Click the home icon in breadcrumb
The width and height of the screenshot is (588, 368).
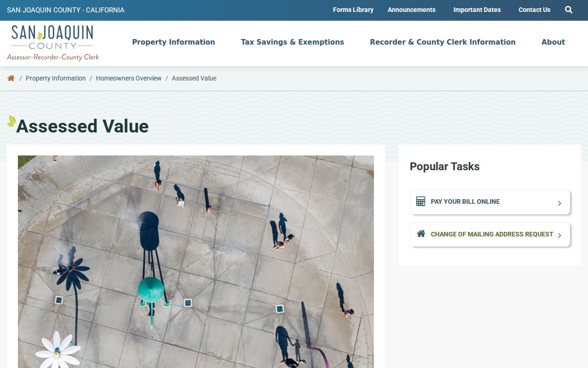[x=11, y=78]
